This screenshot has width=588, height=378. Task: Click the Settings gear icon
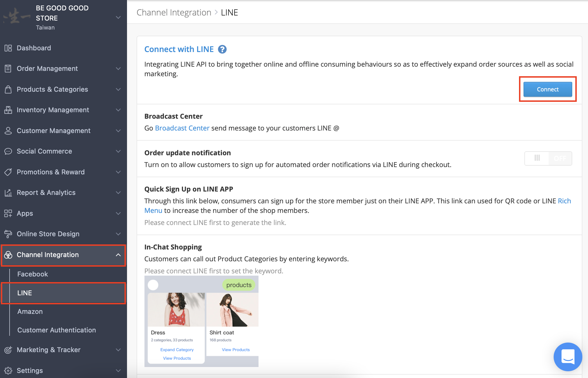tap(8, 371)
